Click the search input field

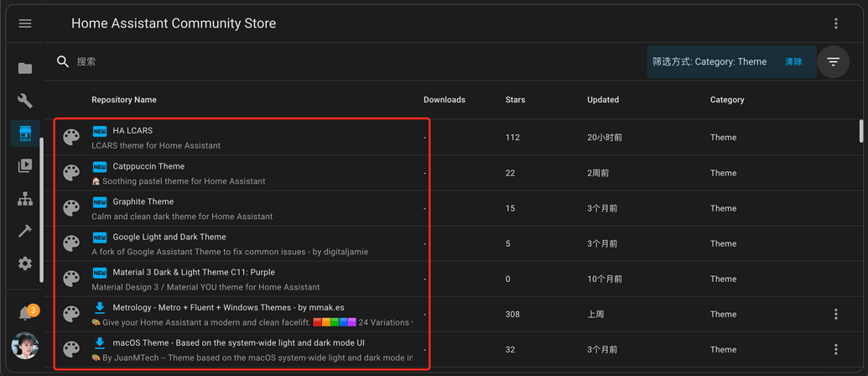pyautogui.click(x=335, y=61)
